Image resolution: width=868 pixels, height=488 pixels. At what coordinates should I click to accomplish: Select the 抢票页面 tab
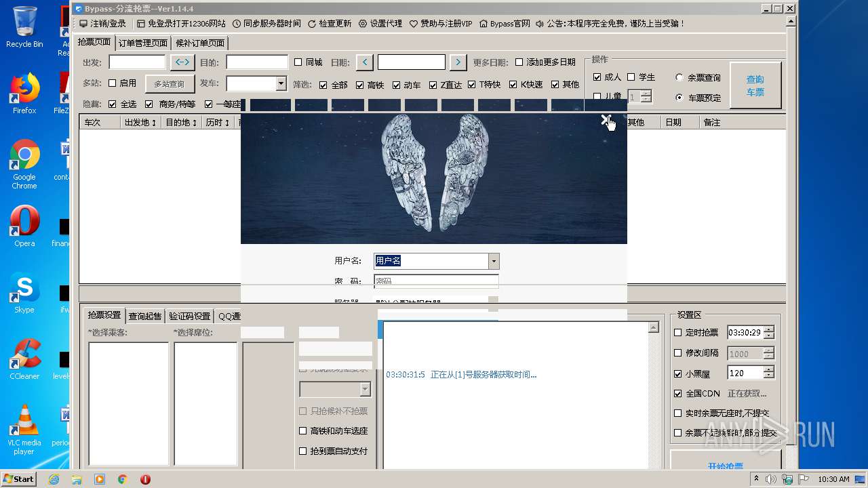pyautogui.click(x=94, y=42)
